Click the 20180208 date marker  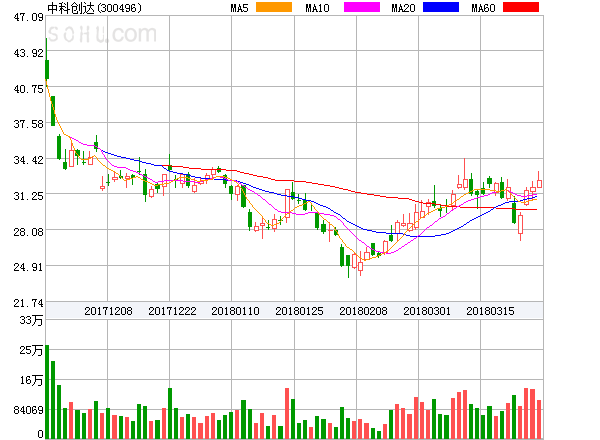click(x=363, y=311)
